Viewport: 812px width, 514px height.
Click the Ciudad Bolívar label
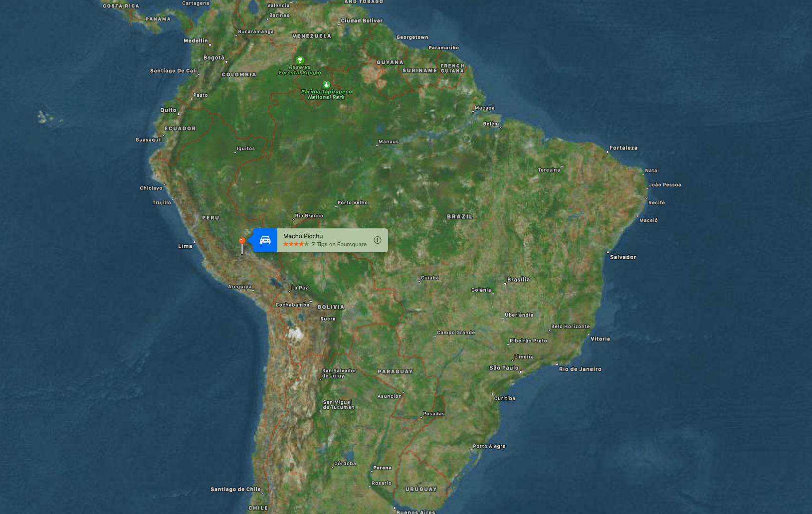point(362,21)
